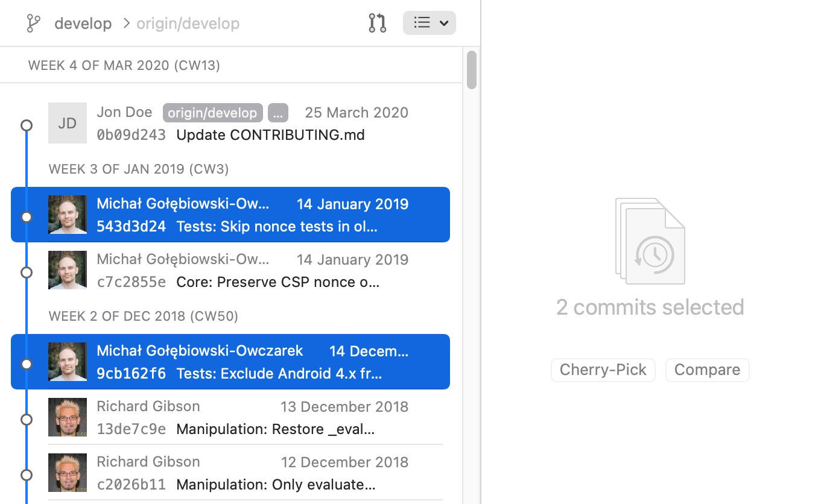Click graph node for commit 13de7c9e
The image size is (818, 504).
tap(27, 420)
